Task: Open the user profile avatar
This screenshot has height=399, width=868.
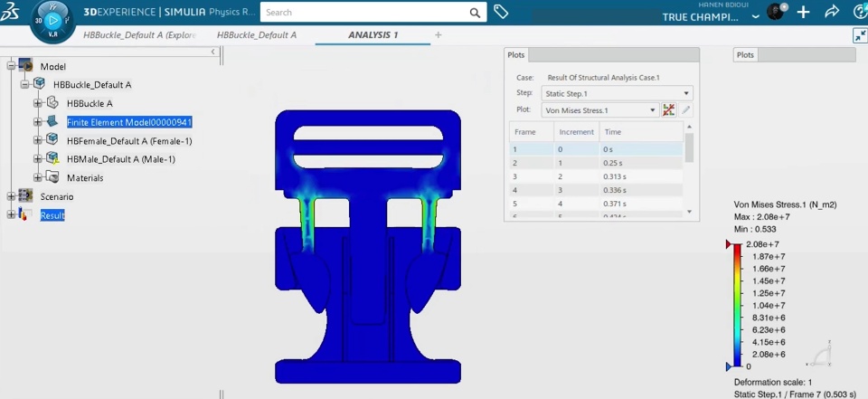Action: pos(776,12)
